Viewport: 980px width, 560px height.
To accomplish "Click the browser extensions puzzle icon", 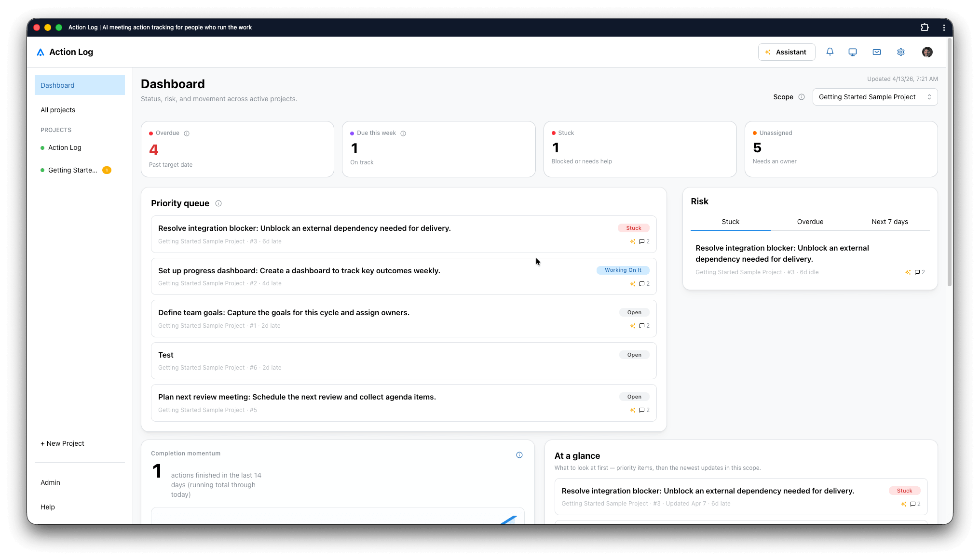I will pyautogui.click(x=925, y=27).
